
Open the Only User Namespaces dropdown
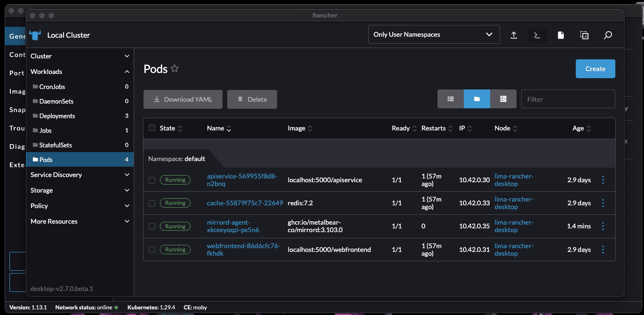point(434,34)
